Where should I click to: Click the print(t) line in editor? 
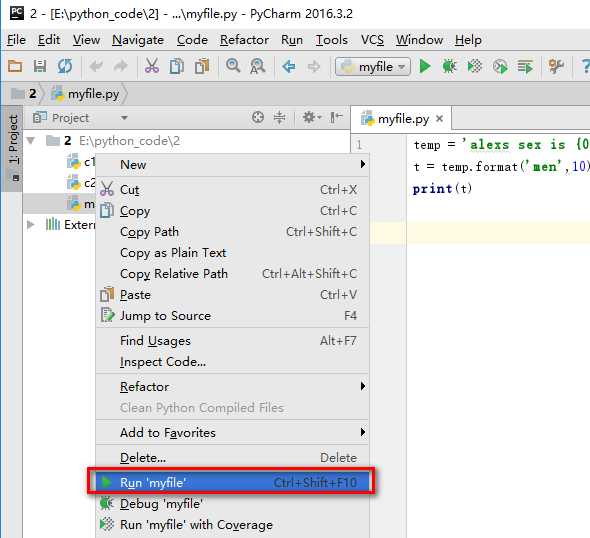click(x=442, y=188)
